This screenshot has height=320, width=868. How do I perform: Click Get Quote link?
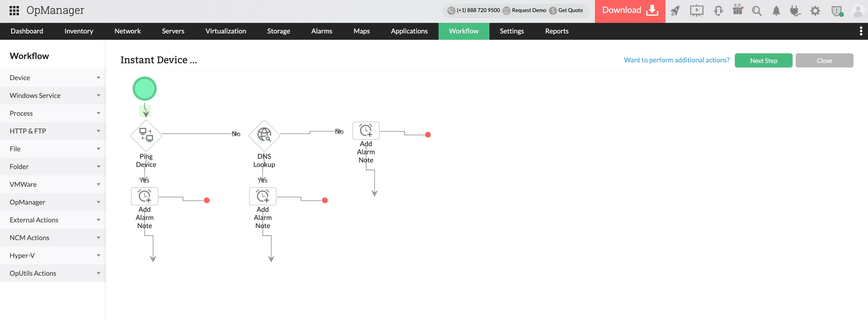pyautogui.click(x=566, y=11)
